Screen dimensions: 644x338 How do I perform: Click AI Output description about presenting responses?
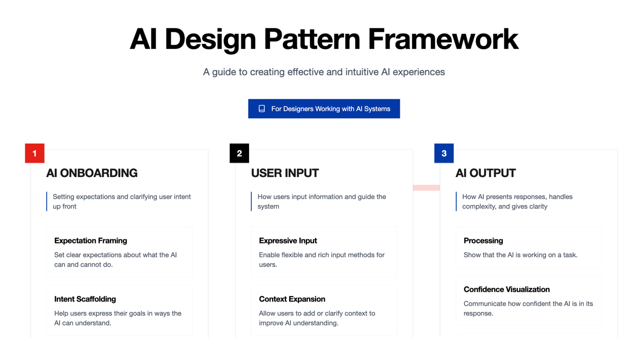[x=517, y=201]
